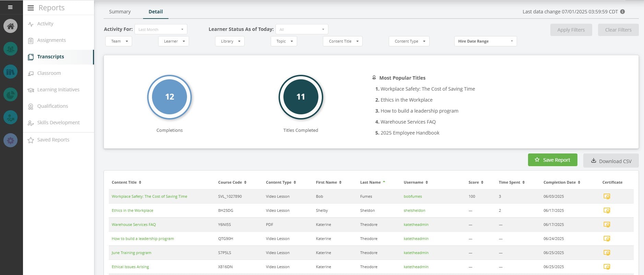Image resolution: width=644 pixels, height=275 pixels.
Task: Open the bobfumes username link
Action: point(413,197)
